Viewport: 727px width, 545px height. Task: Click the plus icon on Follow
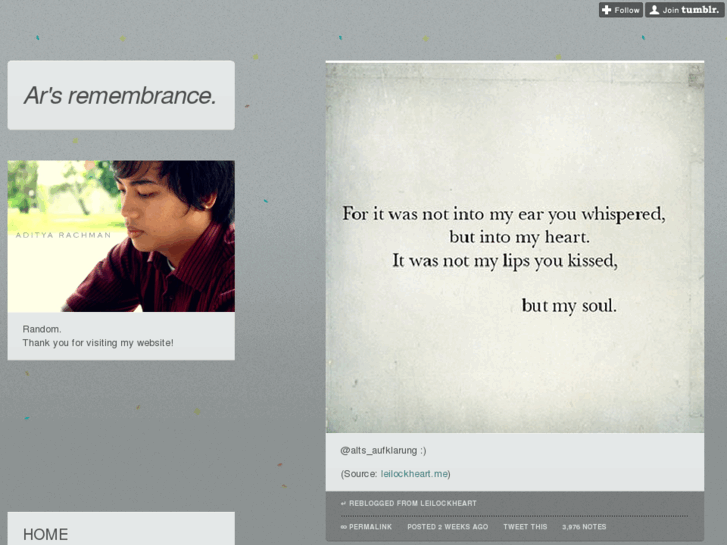click(606, 10)
